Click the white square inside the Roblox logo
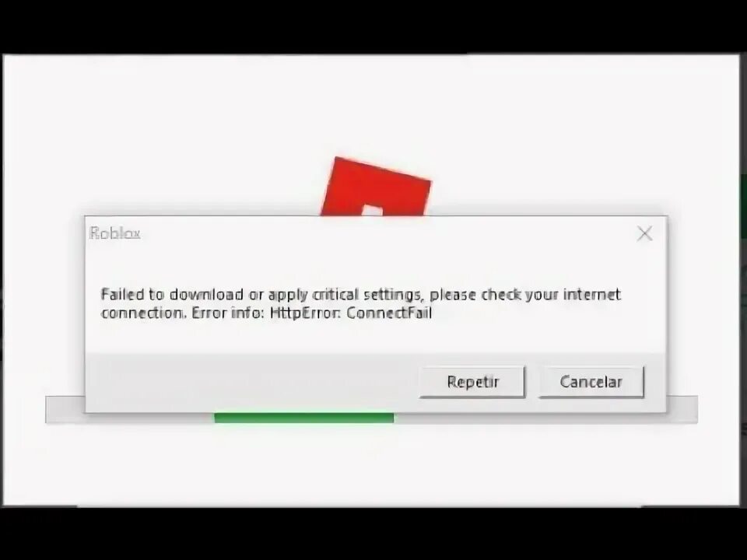The width and height of the screenshot is (747, 560). (x=372, y=211)
